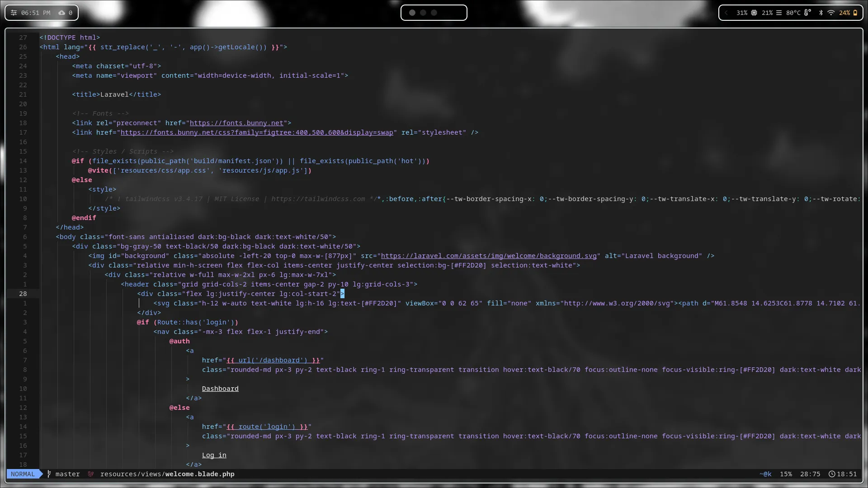868x488 pixels.
Task: Click the clock icon in statusline
Action: [x=831, y=474]
